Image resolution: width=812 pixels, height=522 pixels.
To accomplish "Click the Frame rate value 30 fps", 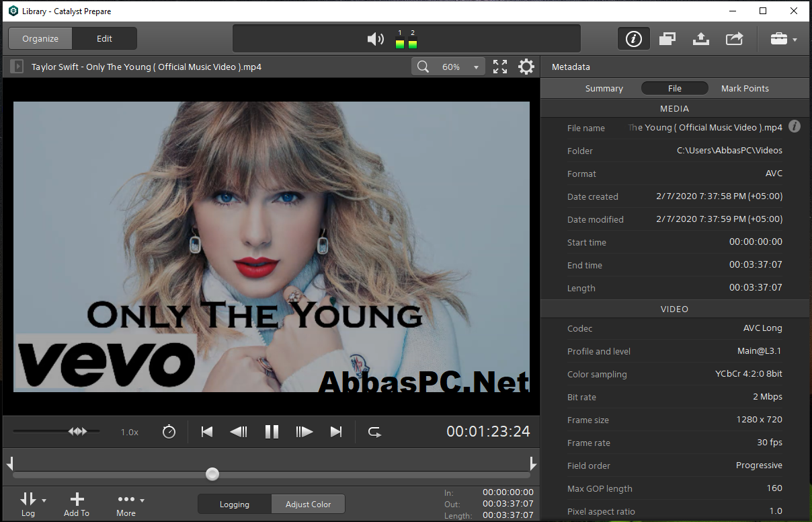I will [770, 443].
